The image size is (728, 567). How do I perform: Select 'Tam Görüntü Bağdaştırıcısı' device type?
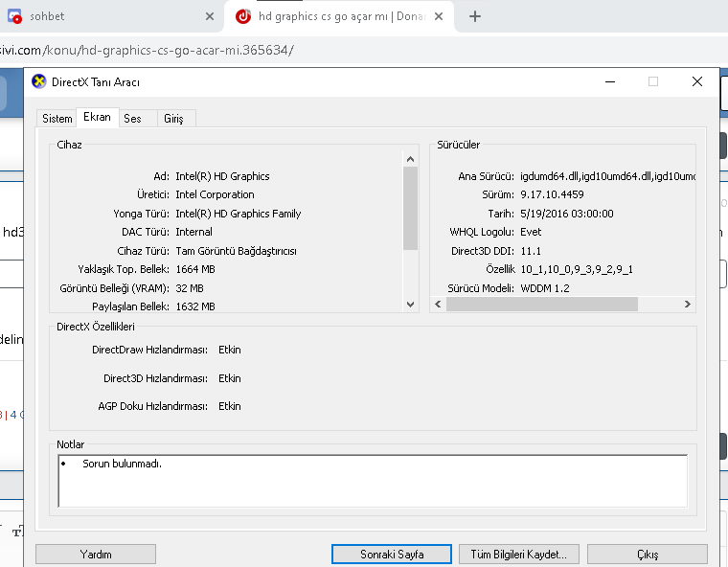pos(236,251)
